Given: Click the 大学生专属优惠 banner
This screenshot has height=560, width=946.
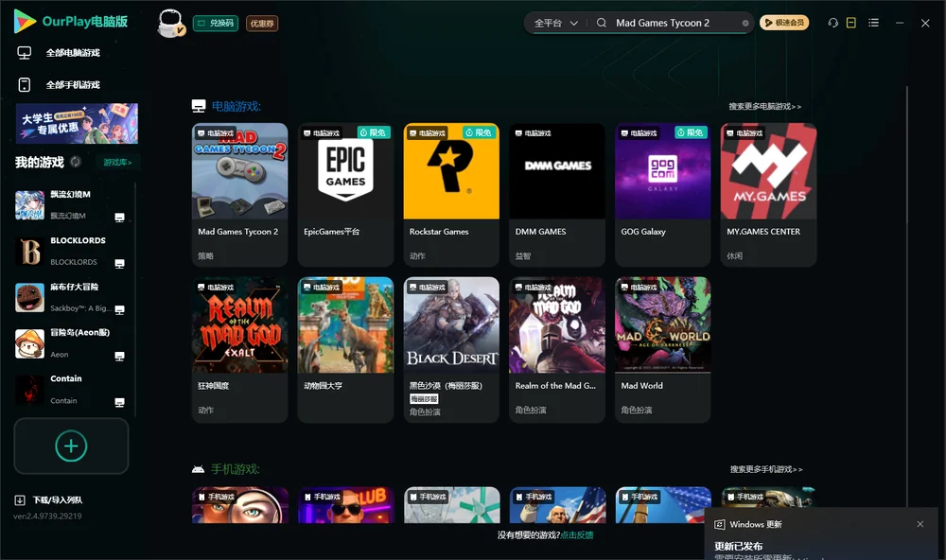Looking at the screenshot, I should pos(77,123).
